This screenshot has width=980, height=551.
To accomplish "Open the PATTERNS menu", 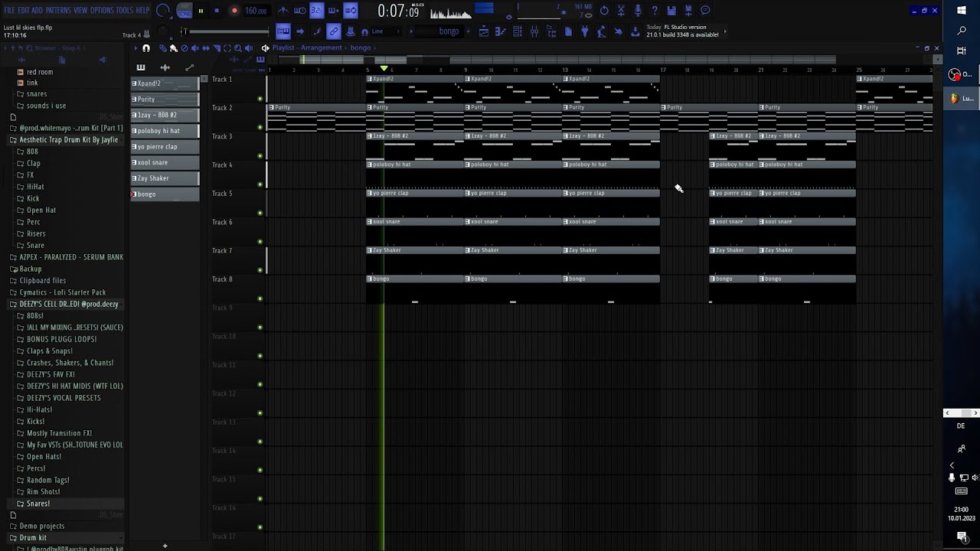I will [x=58, y=11].
